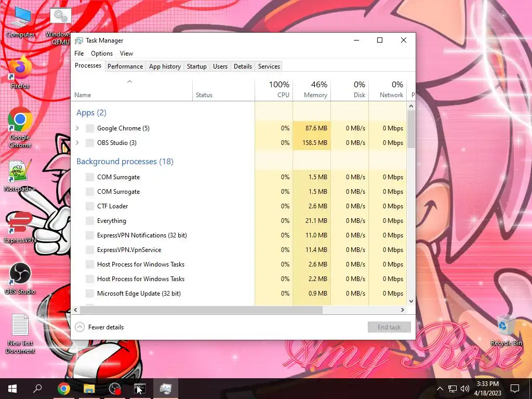Click the CTF Loader process icon
Viewport: 532px width, 399px height.
(89, 206)
